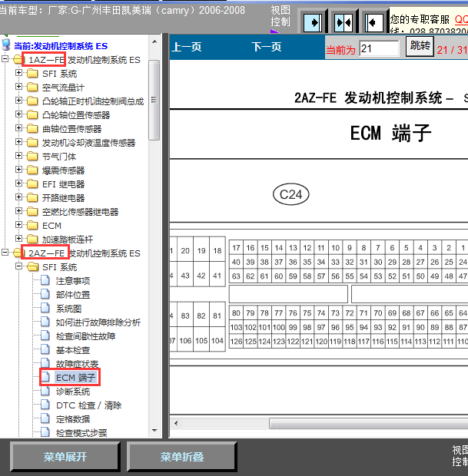
Task: Click the converging-arrows view control icon
Action: click(344, 22)
